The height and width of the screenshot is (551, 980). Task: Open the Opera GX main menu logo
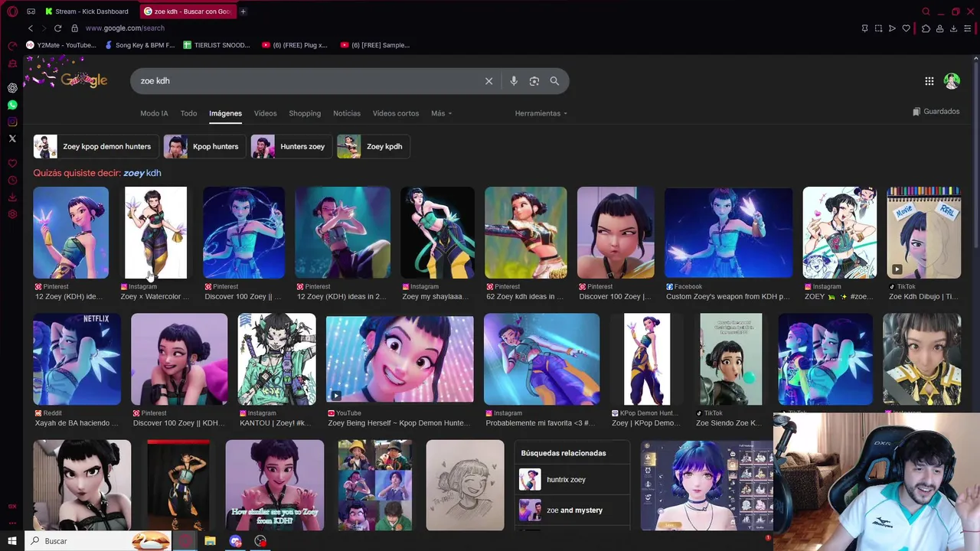point(12,11)
